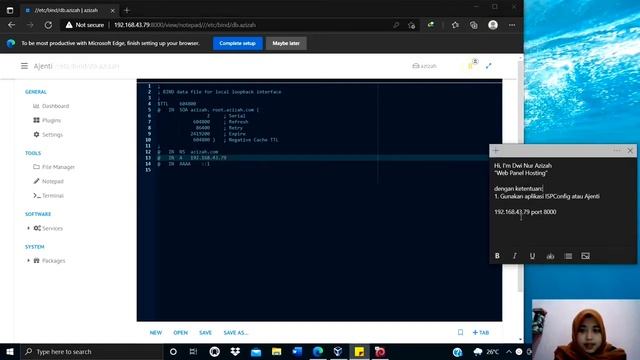Image resolution: width=640 pixels, height=360 pixels.
Task: Add image in Sticky Notes
Action: tap(586, 256)
